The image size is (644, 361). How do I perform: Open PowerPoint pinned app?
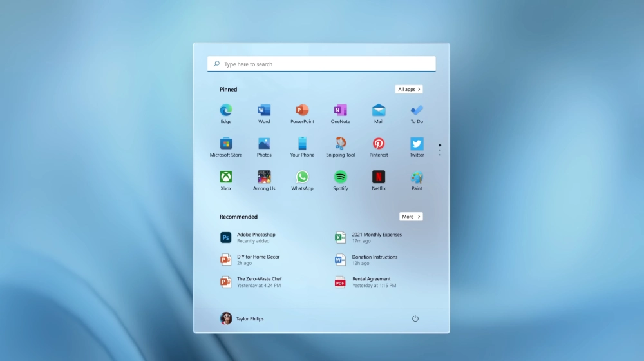coord(302,110)
